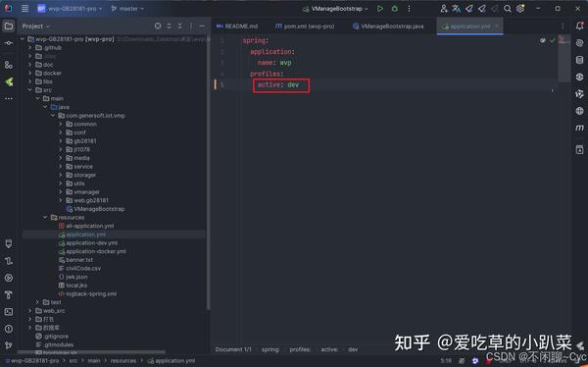The image size is (588, 367).
Task: Switch to the VManageBootstrap.java tab
Action: pos(388,26)
